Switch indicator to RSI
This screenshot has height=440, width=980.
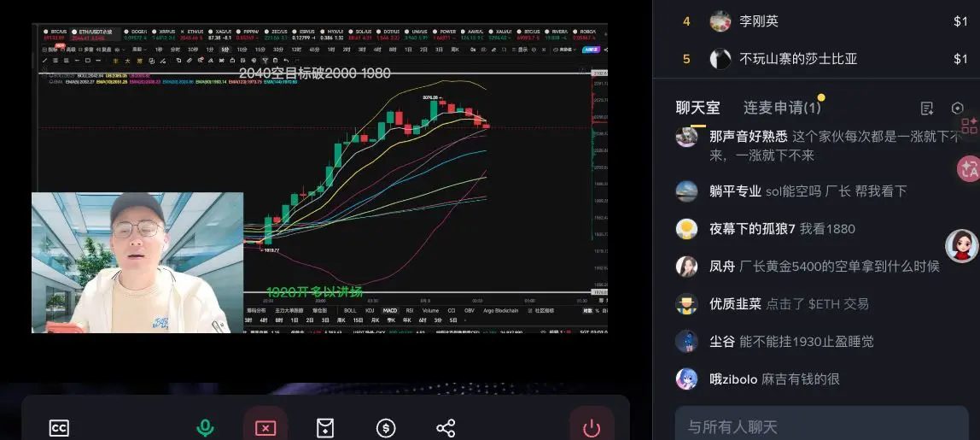coord(410,310)
